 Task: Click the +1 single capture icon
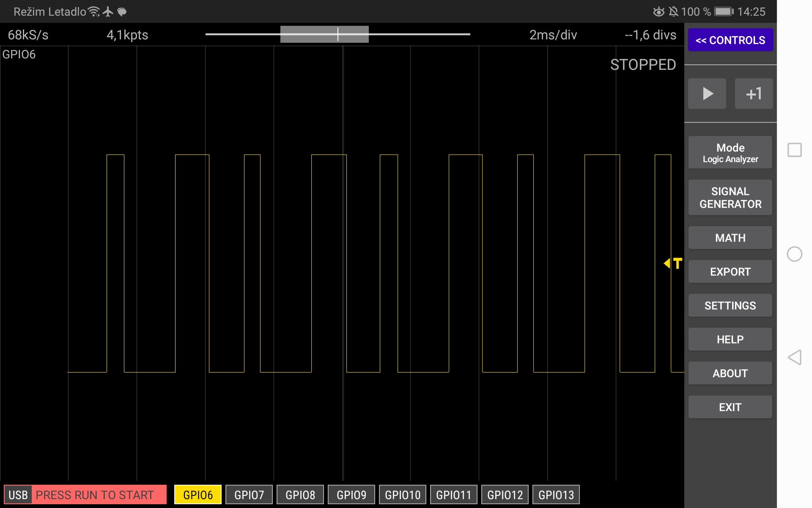point(754,93)
